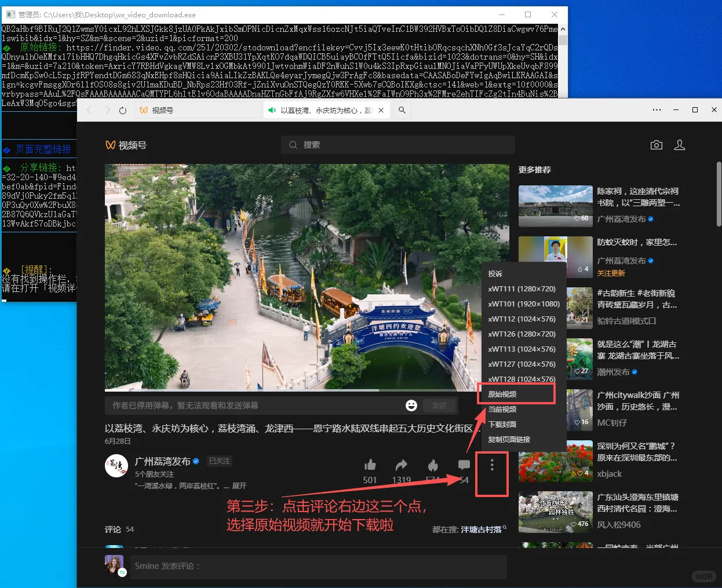
Task: Open the 深圳为何又名“鹏城” video thumbnail
Action: coord(555,461)
